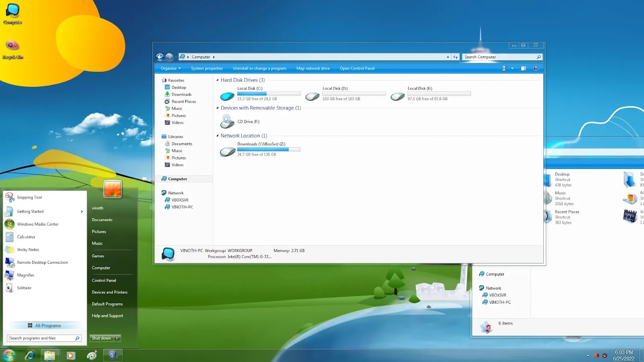Select the Computer icon on the desktop
The height and width of the screenshot is (362, 644).
[x=13, y=14]
